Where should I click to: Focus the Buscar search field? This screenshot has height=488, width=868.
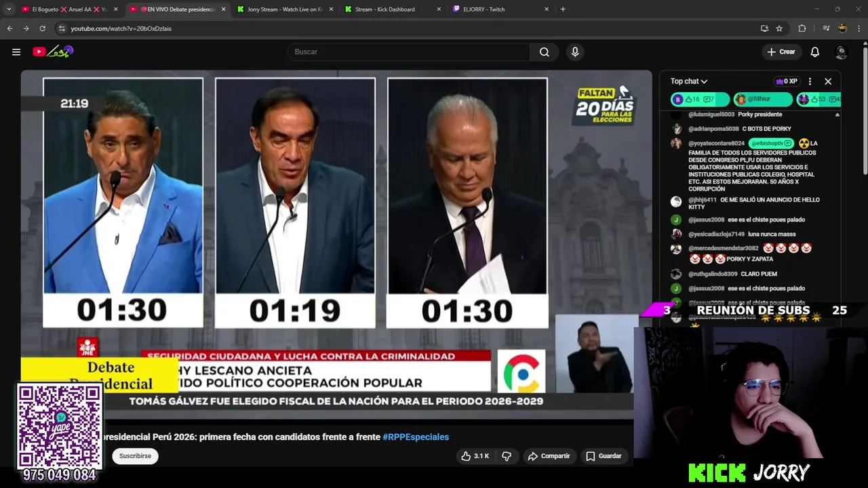(x=409, y=52)
